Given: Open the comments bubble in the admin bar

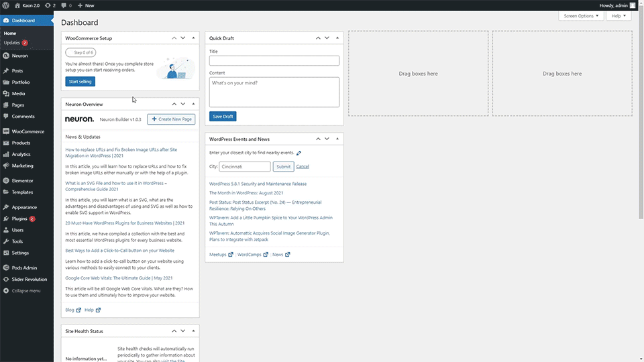Looking at the screenshot, I should click(66, 5).
